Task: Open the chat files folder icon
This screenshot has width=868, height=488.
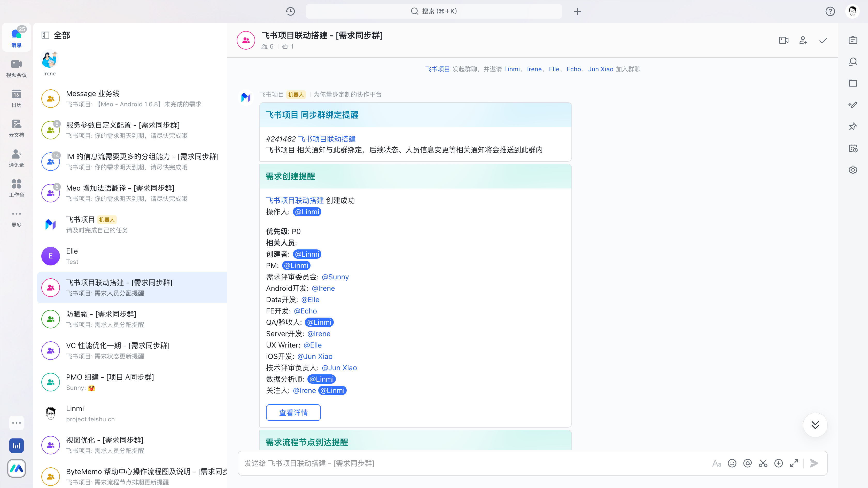Action: pos(853,83)
